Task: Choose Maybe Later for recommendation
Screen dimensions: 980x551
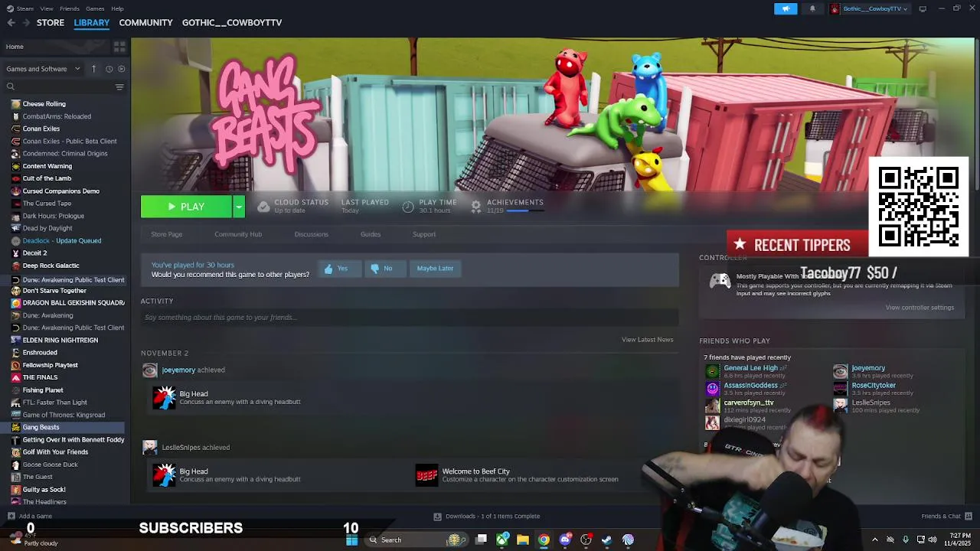Action: pyautogui.click(x=435, y=269)
